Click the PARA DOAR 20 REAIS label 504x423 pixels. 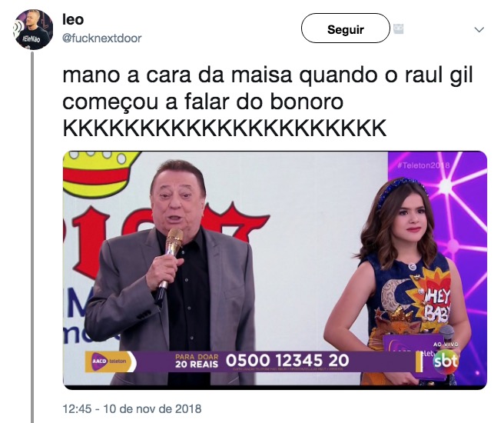[x=197, y=361]
